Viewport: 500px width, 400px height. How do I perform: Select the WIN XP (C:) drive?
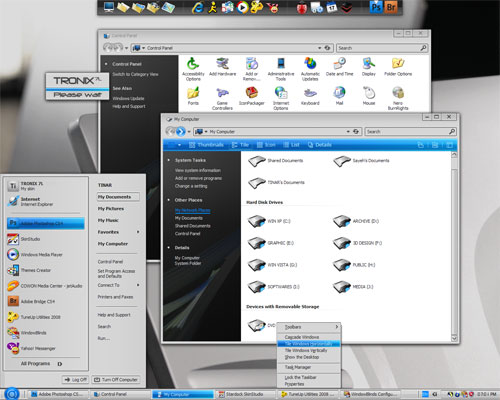tap(269, 221)
